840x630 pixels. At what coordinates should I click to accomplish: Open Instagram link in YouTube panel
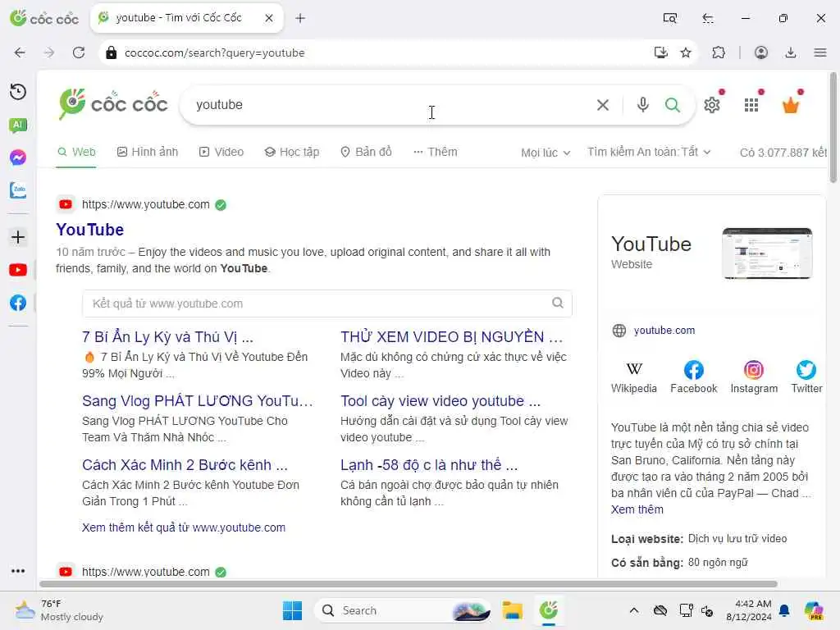pyautogui.click(x=754, y=377)
